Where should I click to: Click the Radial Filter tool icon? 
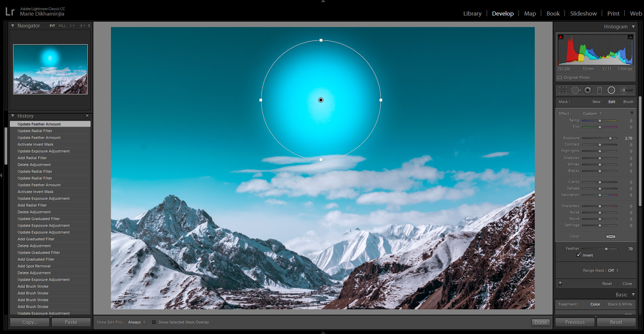[x=611, y=90]
